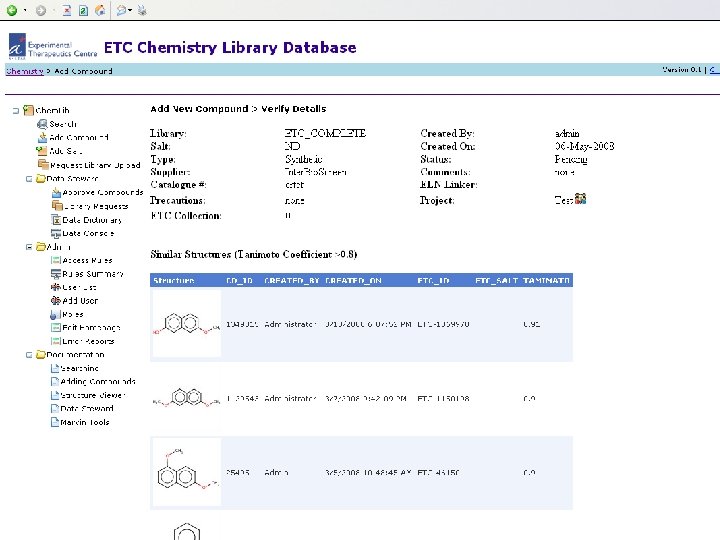Sort by the ETC_SALT column header
The width and height of the screenshot is (720, 540).
click(x=496, y=281)
